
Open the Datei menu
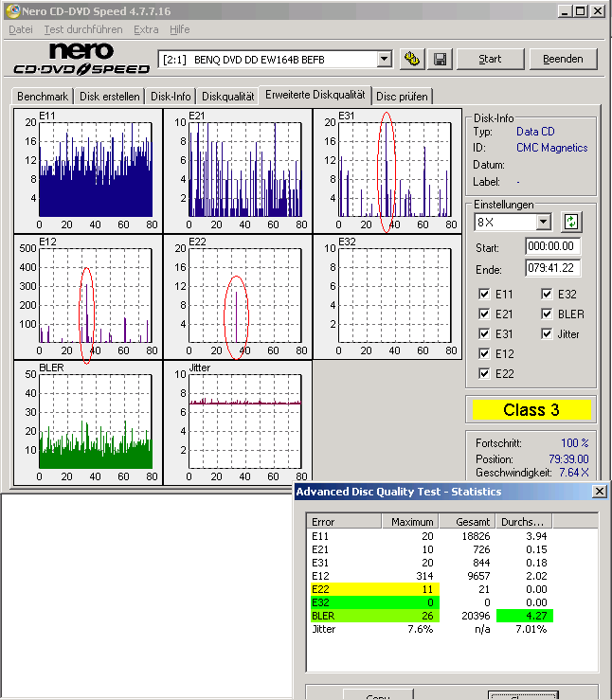tap(20, 29)
